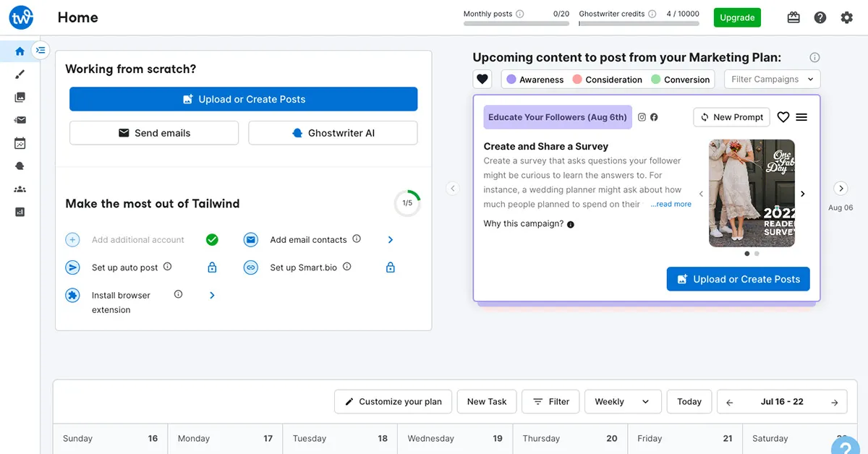Screen dimensions: 868x454
Task: Expand the Add email contacts arrow
Action: [x=391, y=240]
